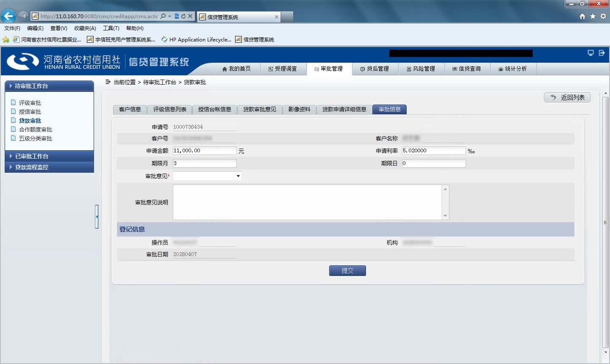610x364 pixels.
Task: Click the browser forward arrow
Action: pos(23,16)
